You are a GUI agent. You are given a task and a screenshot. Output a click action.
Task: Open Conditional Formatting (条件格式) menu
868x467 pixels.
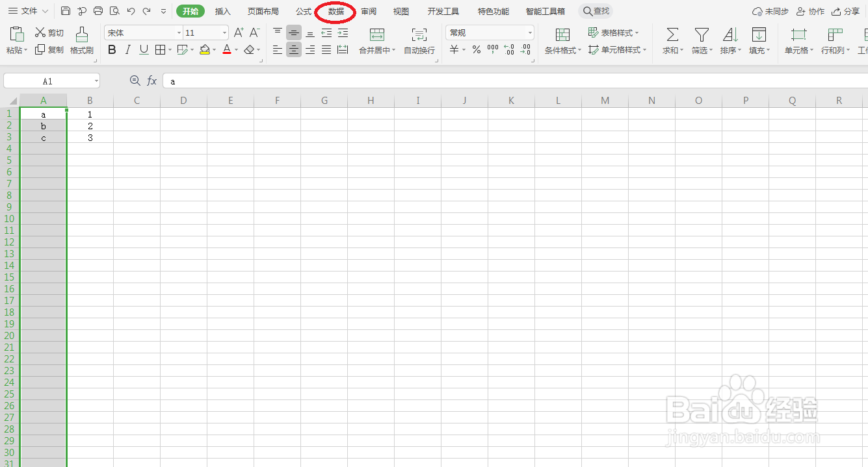[563, 41]
